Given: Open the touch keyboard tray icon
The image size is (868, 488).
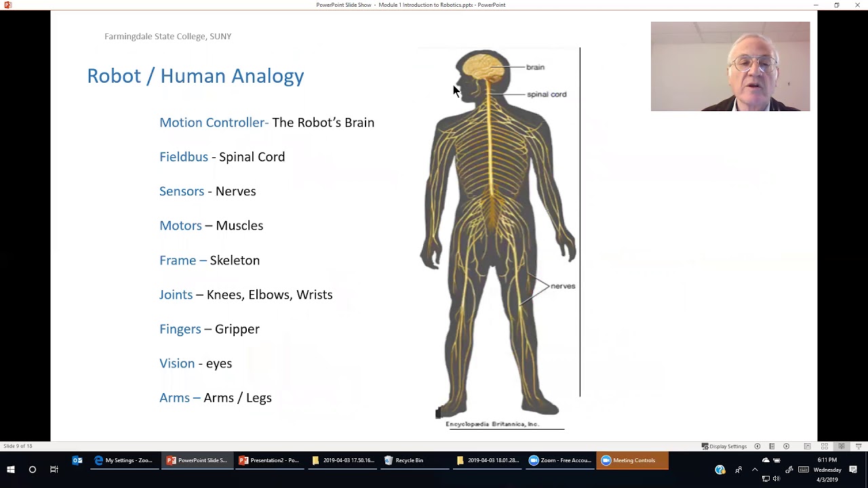Looking at the screenshot, I should coord(804,469).
